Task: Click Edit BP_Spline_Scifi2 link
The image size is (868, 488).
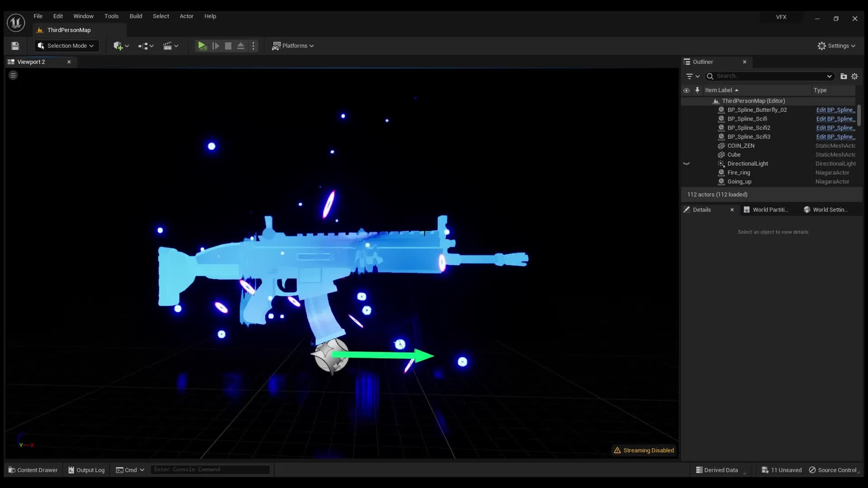Action: (834, 128)
